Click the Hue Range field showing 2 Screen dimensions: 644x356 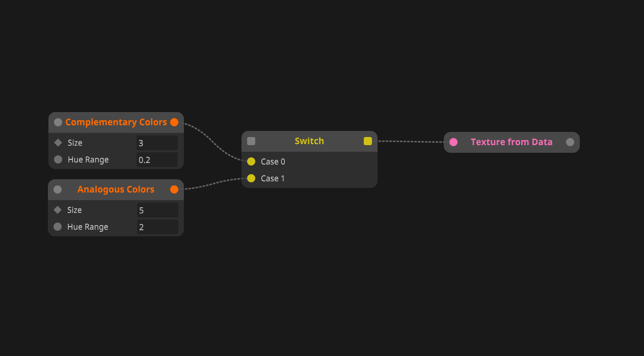(157, 227)
